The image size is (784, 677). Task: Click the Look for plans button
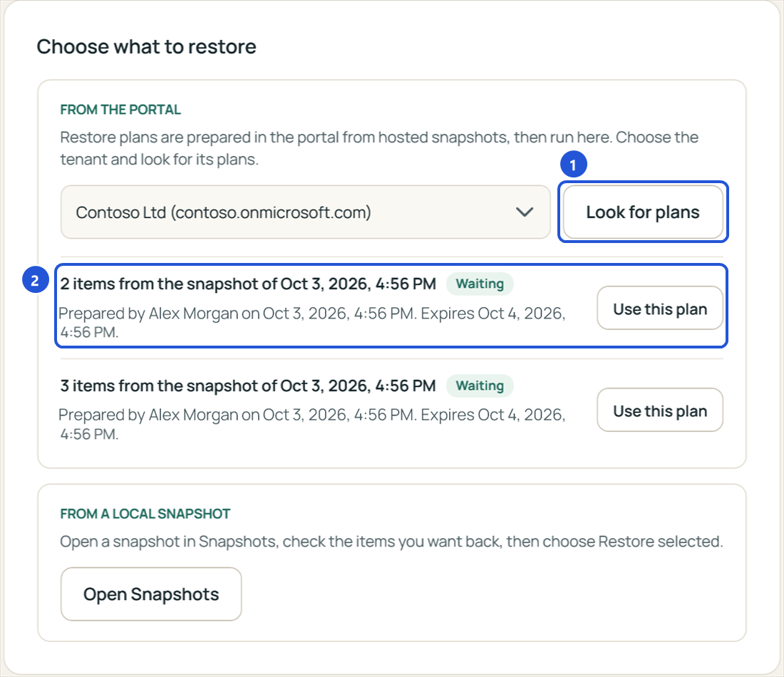643,212
